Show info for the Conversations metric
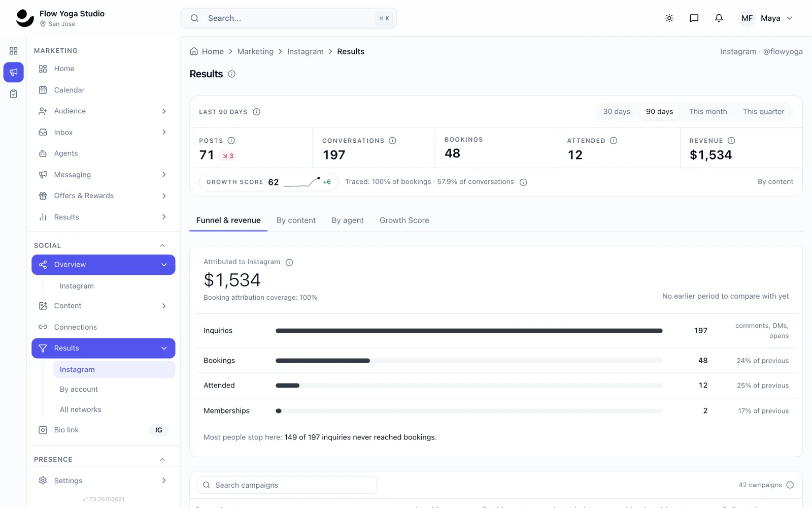 pos(392,141)
